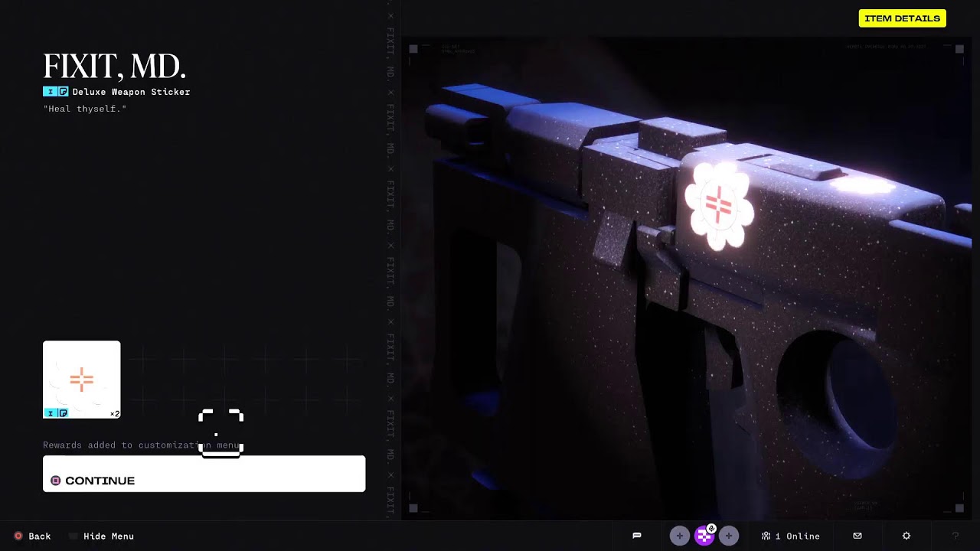Click the invite slot left of the purple avatar

click(x=679, y=536)
